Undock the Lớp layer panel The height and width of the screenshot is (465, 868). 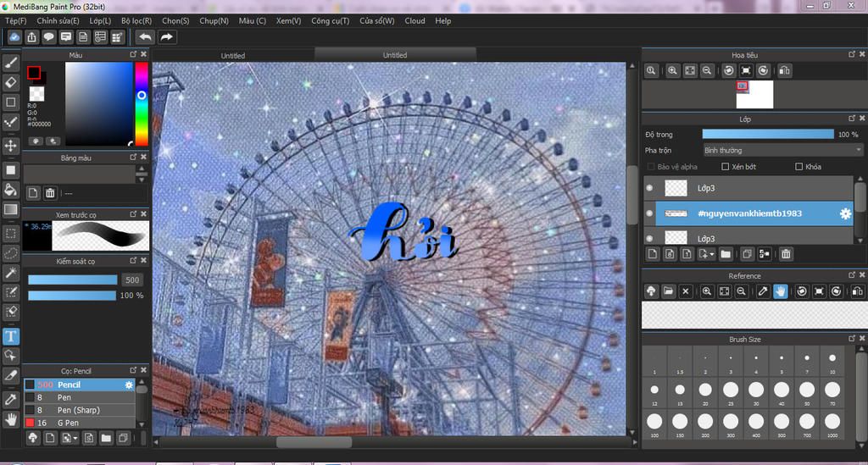(x=851, y=119)
